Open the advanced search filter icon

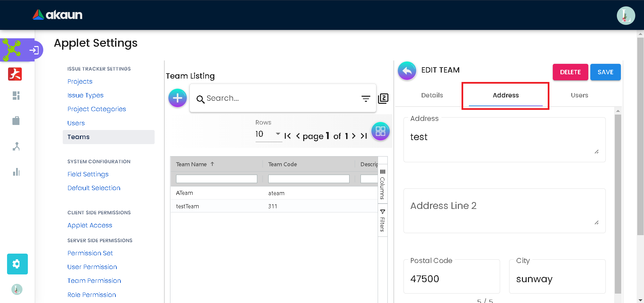coord(366,98)
